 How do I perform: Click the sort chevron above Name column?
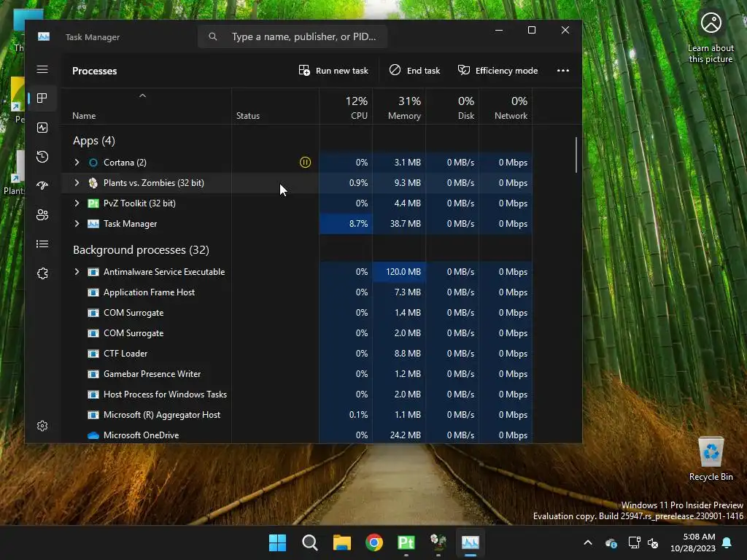142,96
